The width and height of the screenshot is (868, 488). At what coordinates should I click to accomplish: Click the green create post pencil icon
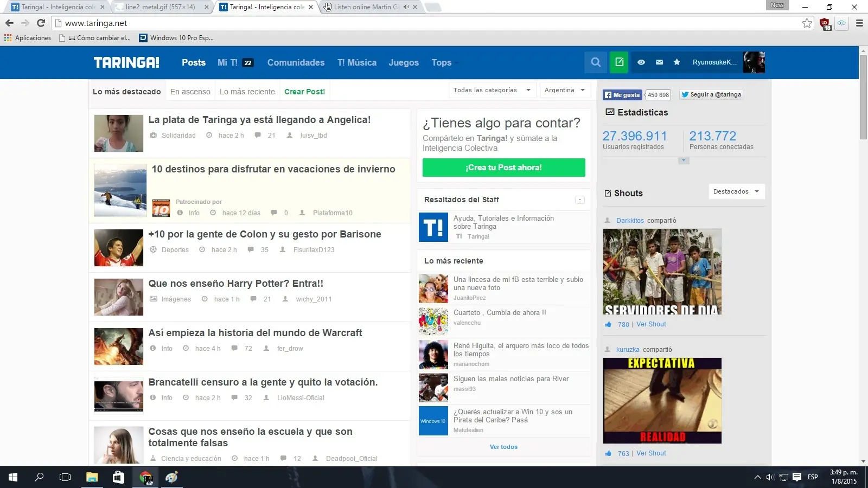pos(619,62)
